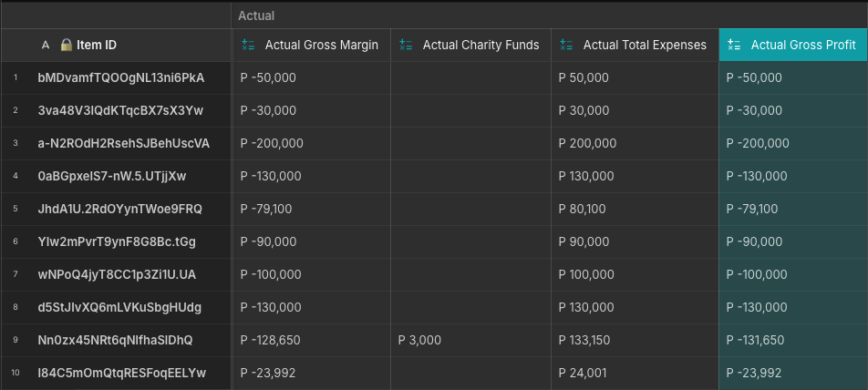Select the P -131,650 gross profit cell

pos(793,340)
